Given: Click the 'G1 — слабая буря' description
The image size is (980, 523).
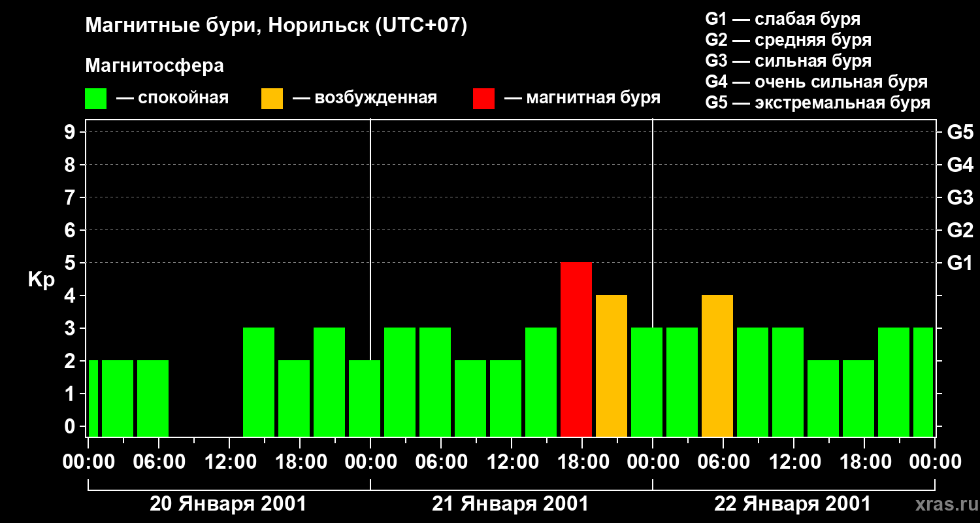Looking at the screenshot, I should [x=783, y=19].
